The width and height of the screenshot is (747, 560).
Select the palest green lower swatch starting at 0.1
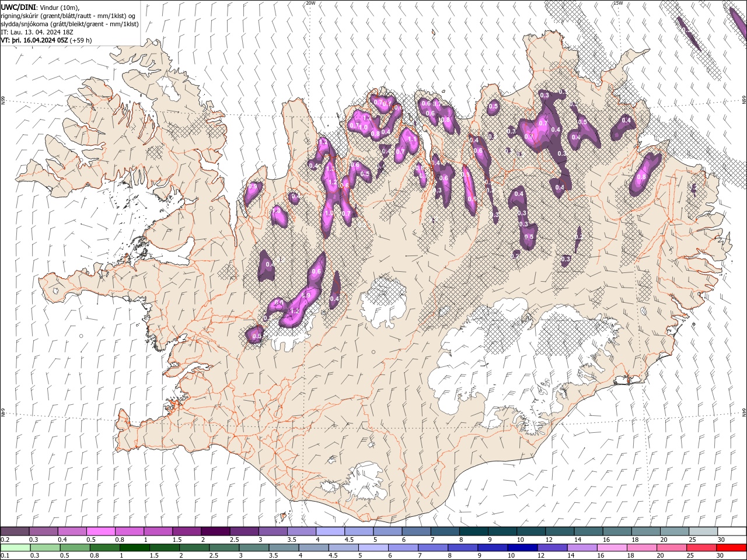click(x=16, y=547)
